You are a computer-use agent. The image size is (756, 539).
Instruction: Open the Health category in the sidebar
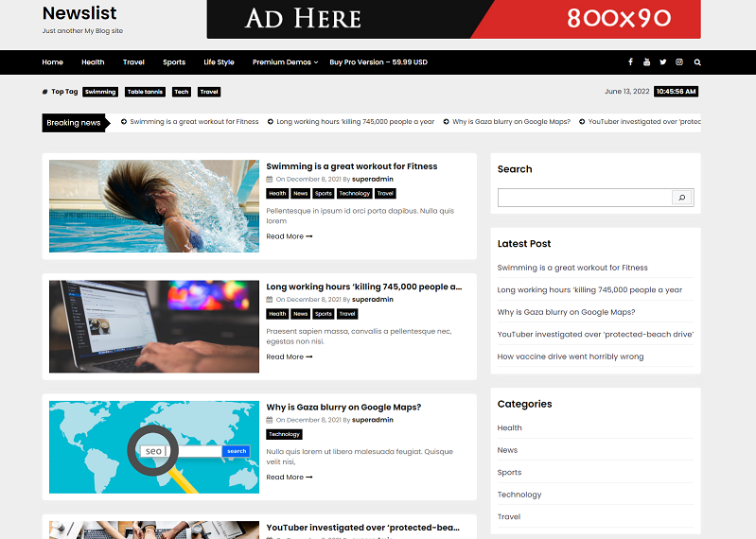click(510, 427)
